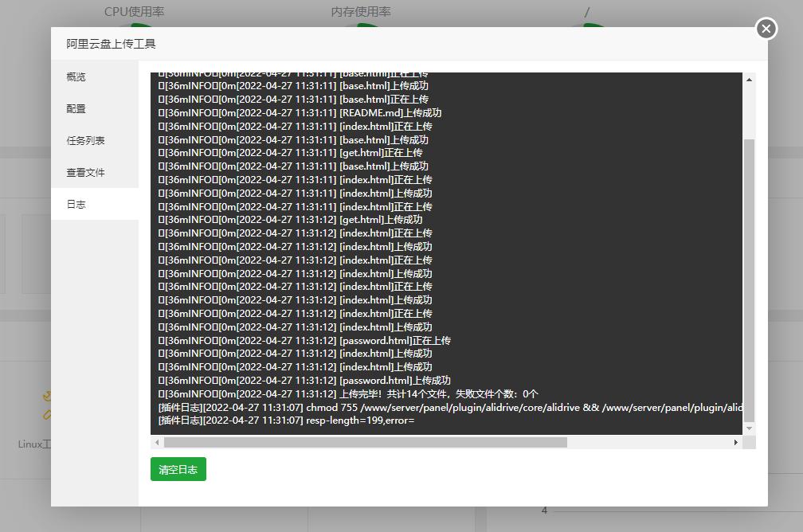Click the 清空日志 button

pyautogui.click(x=178, y=469)
